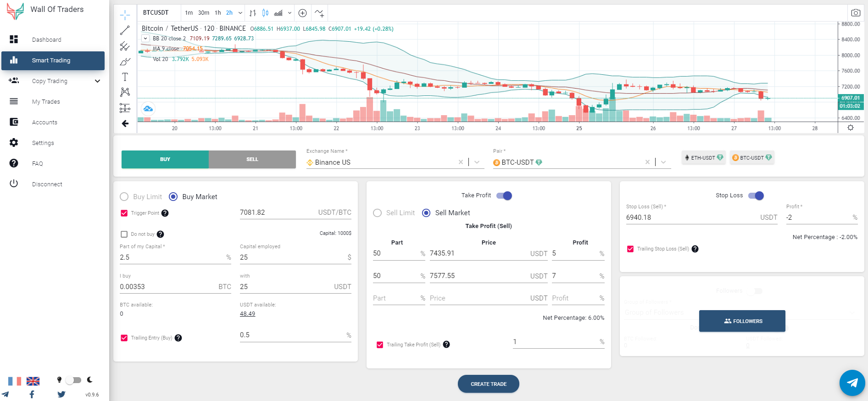Select the Sell Limit radio option
The width and height of the screenshot is (868, 401).
point(377,213)
